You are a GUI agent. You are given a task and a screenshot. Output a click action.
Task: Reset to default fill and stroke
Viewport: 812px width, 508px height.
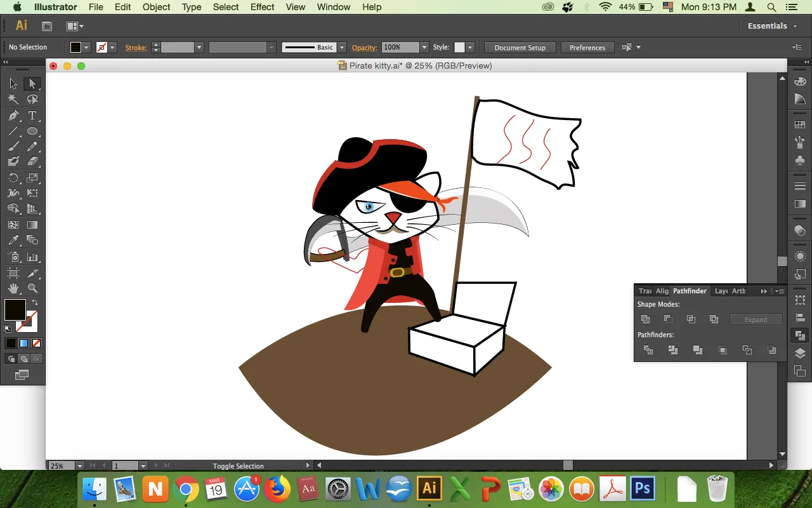[8, 329]
